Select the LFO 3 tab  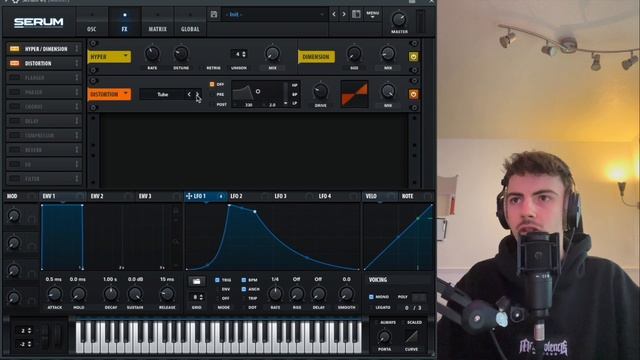click(x=293, y=196)
